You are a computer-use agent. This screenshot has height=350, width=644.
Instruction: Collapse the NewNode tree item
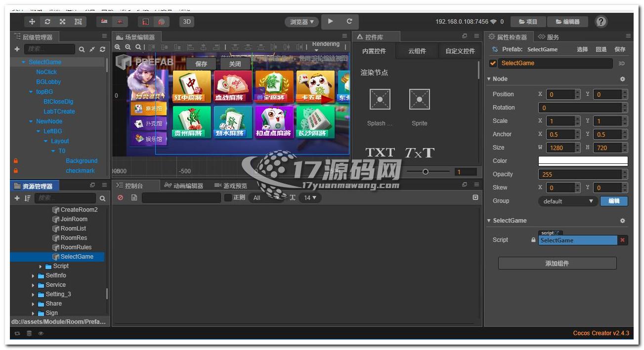(31, 121)
